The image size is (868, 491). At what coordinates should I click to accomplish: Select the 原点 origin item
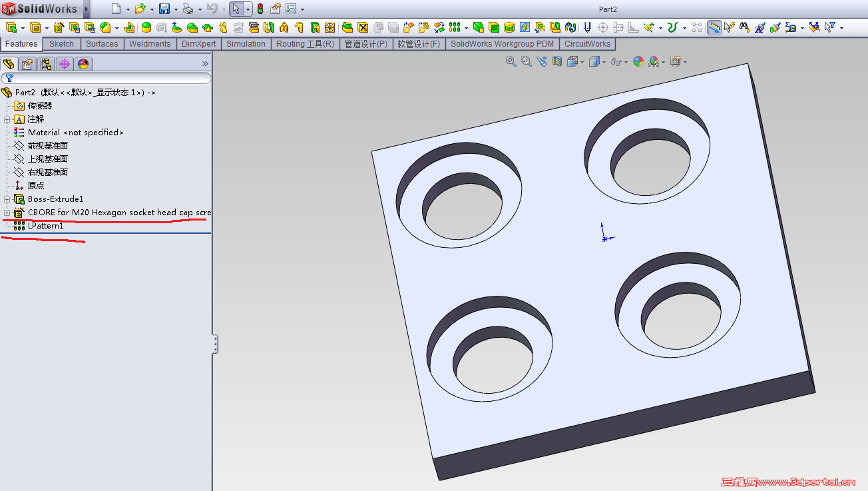click(36, 186)
